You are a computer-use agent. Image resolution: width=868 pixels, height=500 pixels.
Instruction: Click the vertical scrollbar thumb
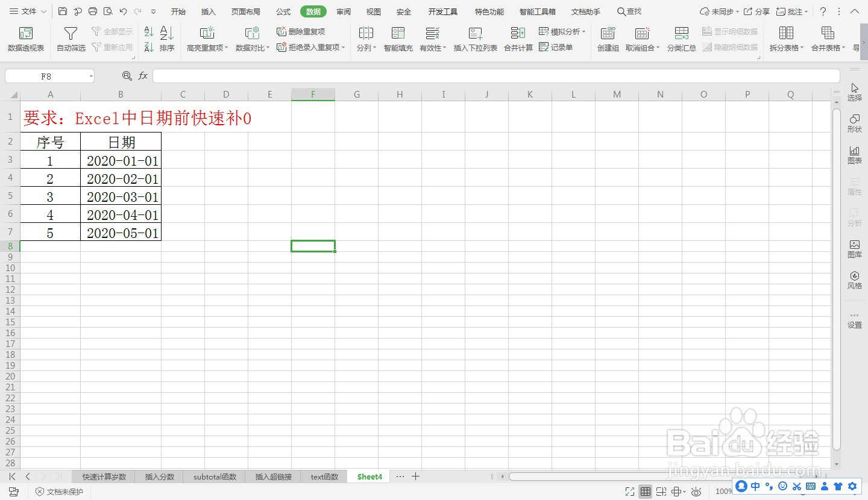pyautogui.click(x=836, y=279)
